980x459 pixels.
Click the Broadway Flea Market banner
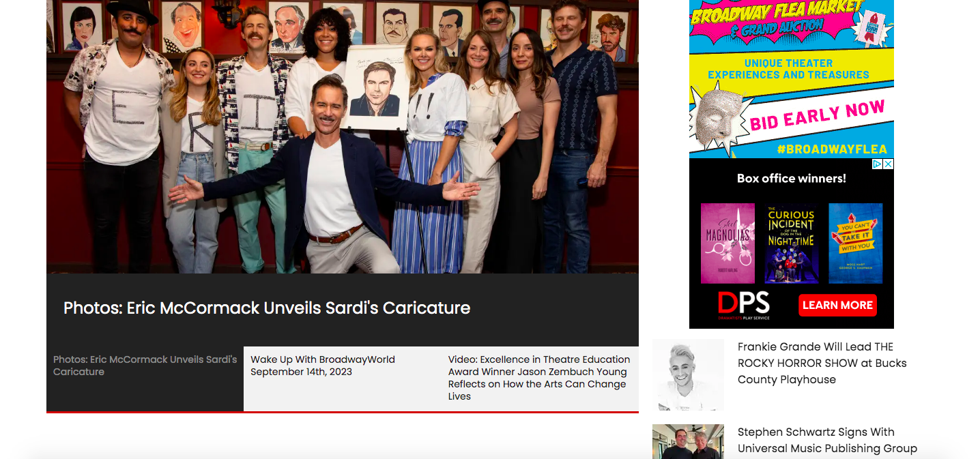click(792, 79)
